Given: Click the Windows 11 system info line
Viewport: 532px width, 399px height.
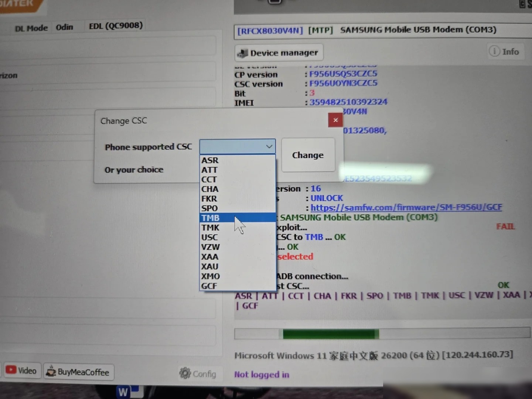Looking at the screenshot, I should pos(374,355).
